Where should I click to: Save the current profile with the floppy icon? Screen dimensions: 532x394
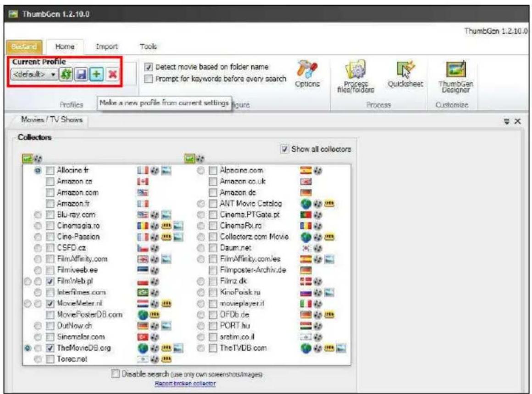point(81,74)
